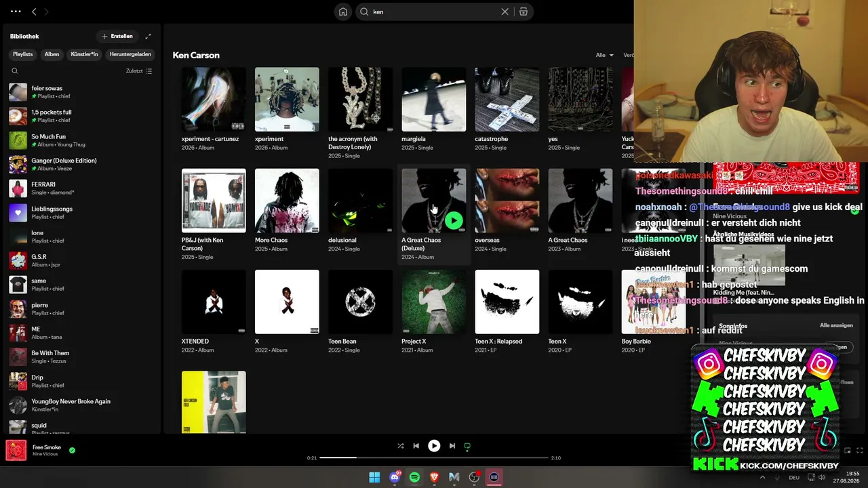Viewport: 868px width, 488px height.
Task: Open the taskbar volume control
Action: (x=822, y=477)
